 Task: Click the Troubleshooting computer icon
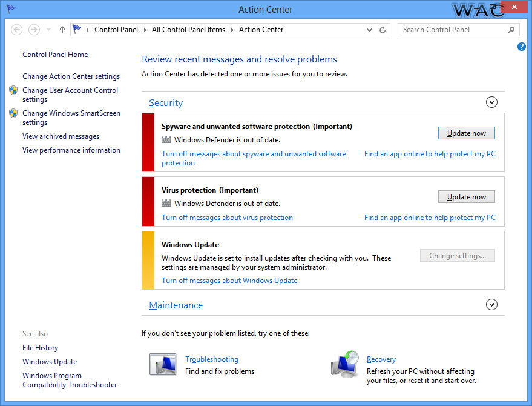[163, 364]
